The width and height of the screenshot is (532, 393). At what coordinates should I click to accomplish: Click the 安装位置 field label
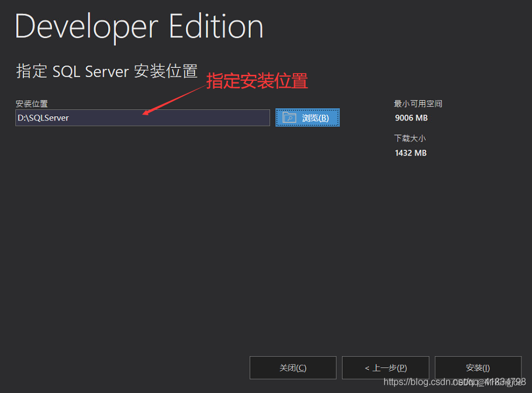(32, 104)
